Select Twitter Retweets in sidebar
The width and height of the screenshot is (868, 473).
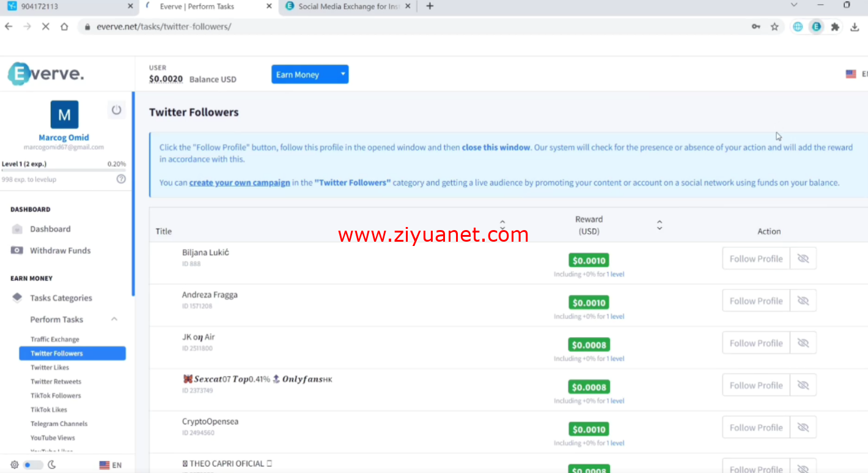coord(56,381)
